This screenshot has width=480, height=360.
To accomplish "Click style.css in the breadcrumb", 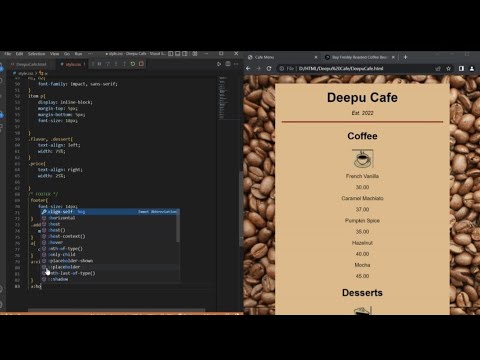I will (25, 73).
